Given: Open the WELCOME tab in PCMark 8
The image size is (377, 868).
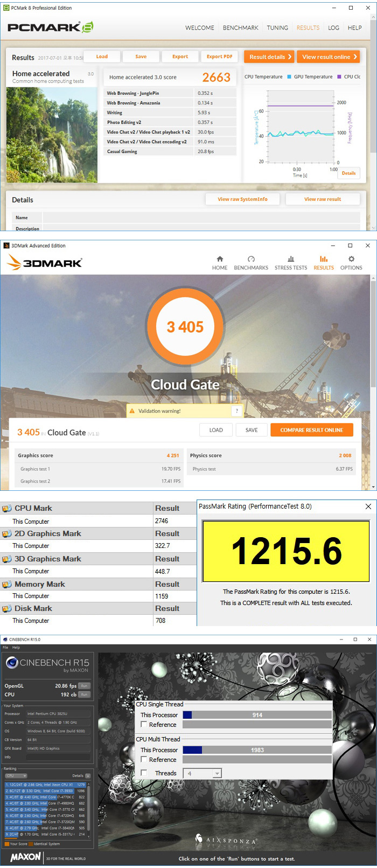Looking at the screenshot, I should (200, 27).
